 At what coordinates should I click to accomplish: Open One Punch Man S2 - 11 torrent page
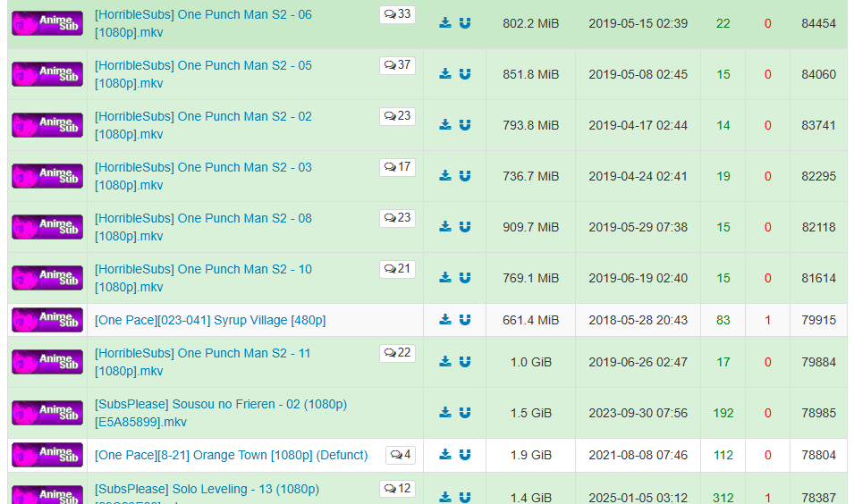(203, 362)
